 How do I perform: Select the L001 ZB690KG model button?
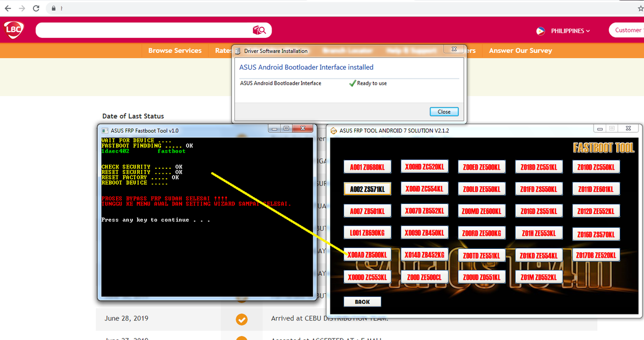(367, 233)
